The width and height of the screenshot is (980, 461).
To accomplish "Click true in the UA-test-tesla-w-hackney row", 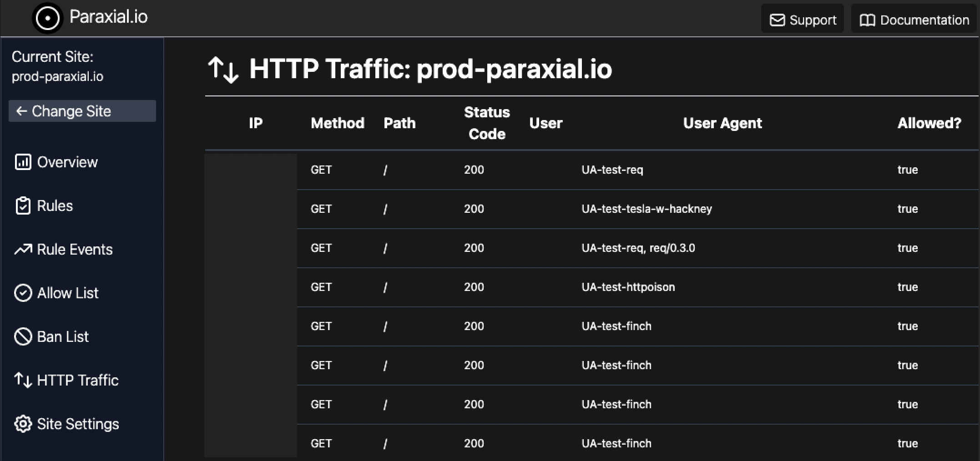I will tap(908, 209).
